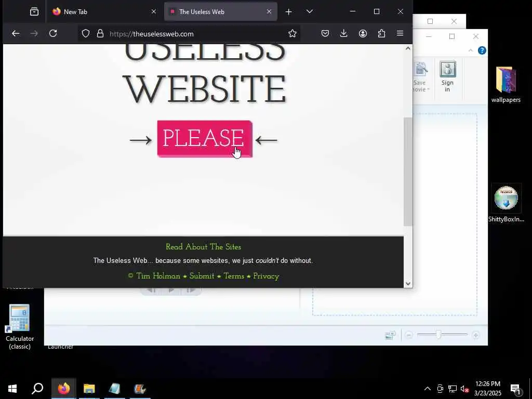Open a new Firefox tab
The image size is (532, 399).
(x=288, y=11)
